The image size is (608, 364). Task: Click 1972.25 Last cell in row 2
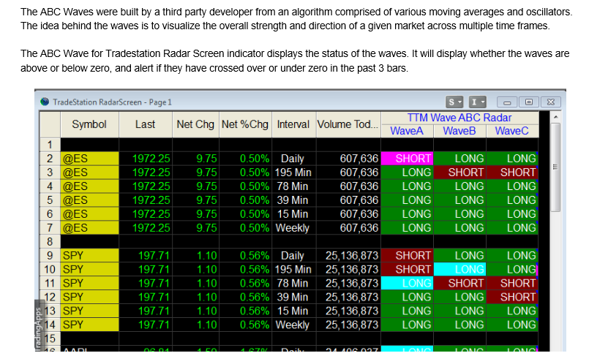[146, 159]
